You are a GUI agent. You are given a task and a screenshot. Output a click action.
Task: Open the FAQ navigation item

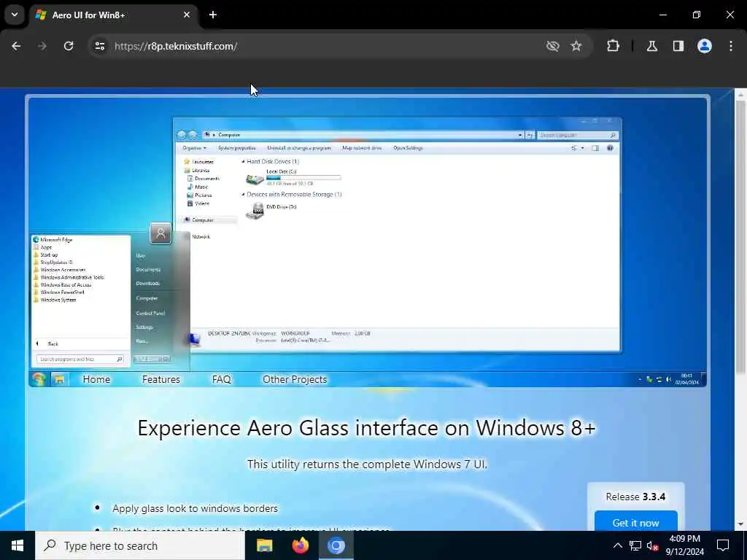click(222, 379)
